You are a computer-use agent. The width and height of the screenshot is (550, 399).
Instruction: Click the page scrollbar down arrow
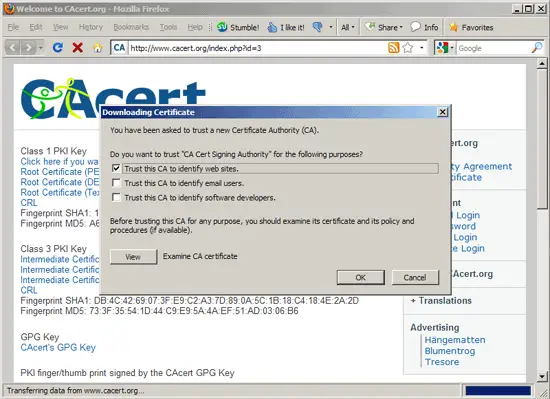[542, 377]
